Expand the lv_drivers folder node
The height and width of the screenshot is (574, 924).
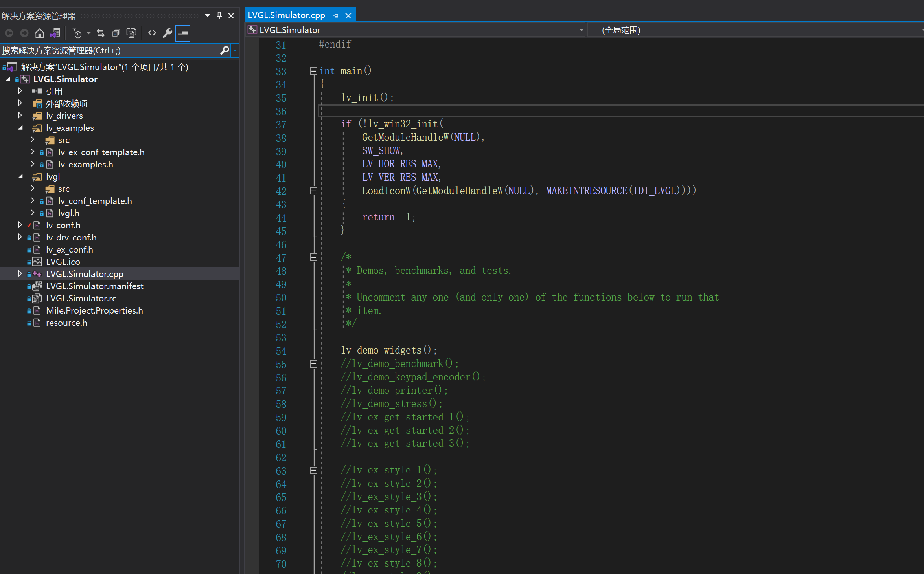click(20, 116)
